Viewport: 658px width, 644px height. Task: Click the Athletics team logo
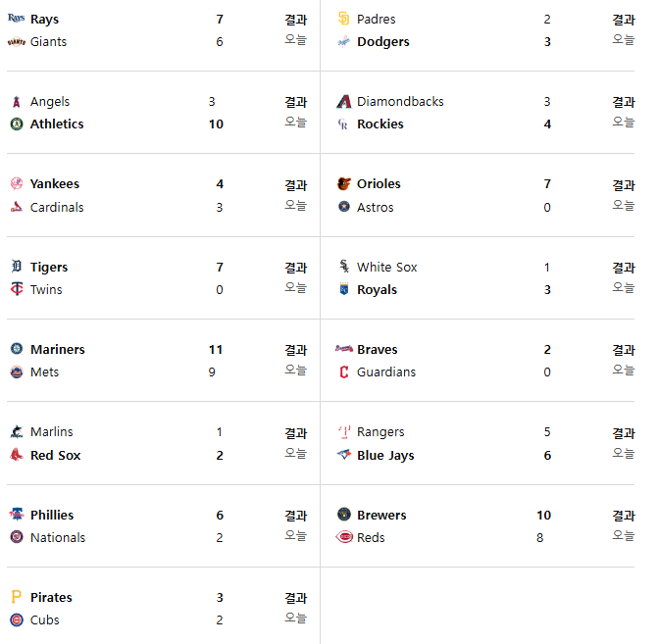point(17,124)
